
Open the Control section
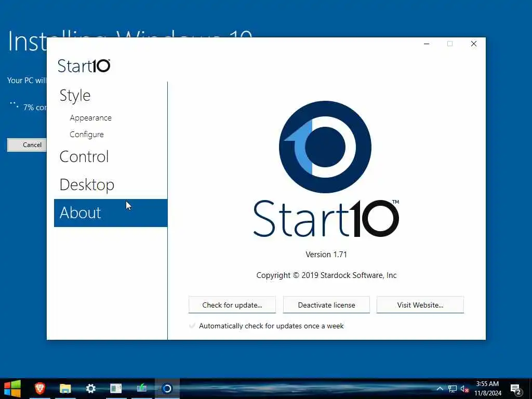pyautogui.click(x=84, y=157)
